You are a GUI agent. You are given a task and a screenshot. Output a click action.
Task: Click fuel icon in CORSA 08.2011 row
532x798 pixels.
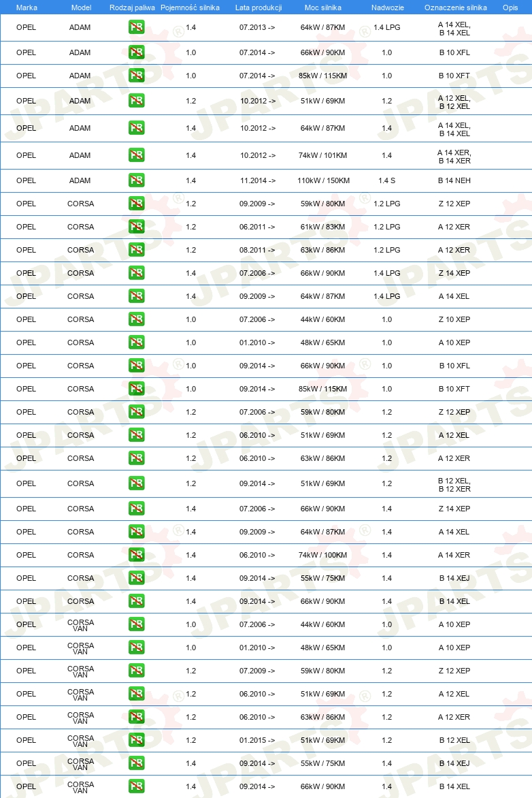coord(136,250)
